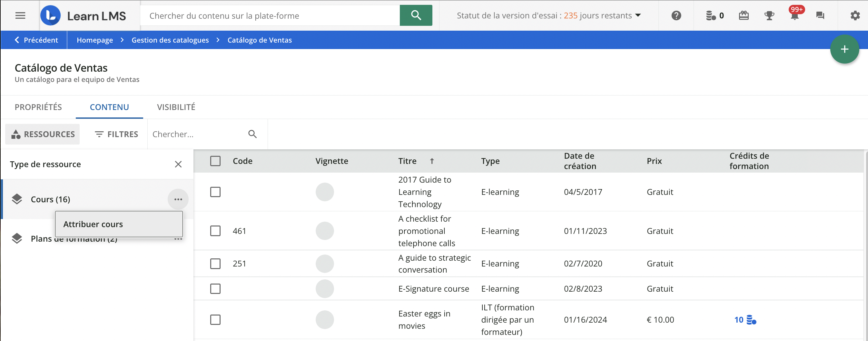Sort by Titre column arrow
The image size is (868, 341).
pyautogui.click(x=432, y=161)
